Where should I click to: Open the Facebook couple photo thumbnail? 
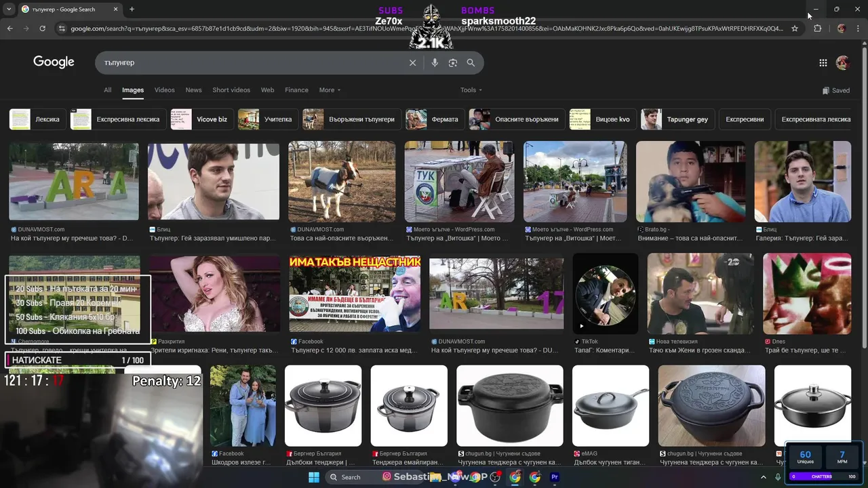click(x=243, y=405)
